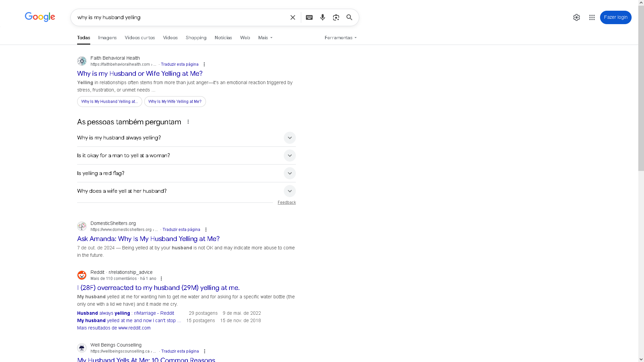The height and width of the screenshot is (362, 644).
Task: Open the 'Mais' search filters dropdown
Action: click(265, 38)
